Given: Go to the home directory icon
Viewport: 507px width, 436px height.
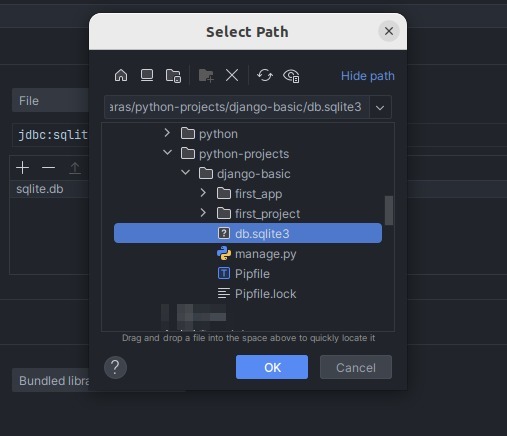Looking at the screenshot, I should pyautogui.click(x=121, y=75).
